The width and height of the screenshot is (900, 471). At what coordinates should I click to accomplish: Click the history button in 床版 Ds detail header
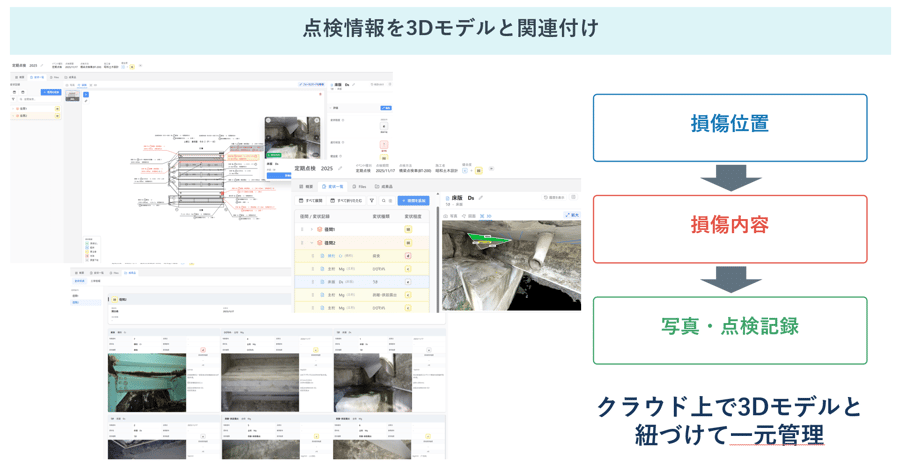(554, 197)
